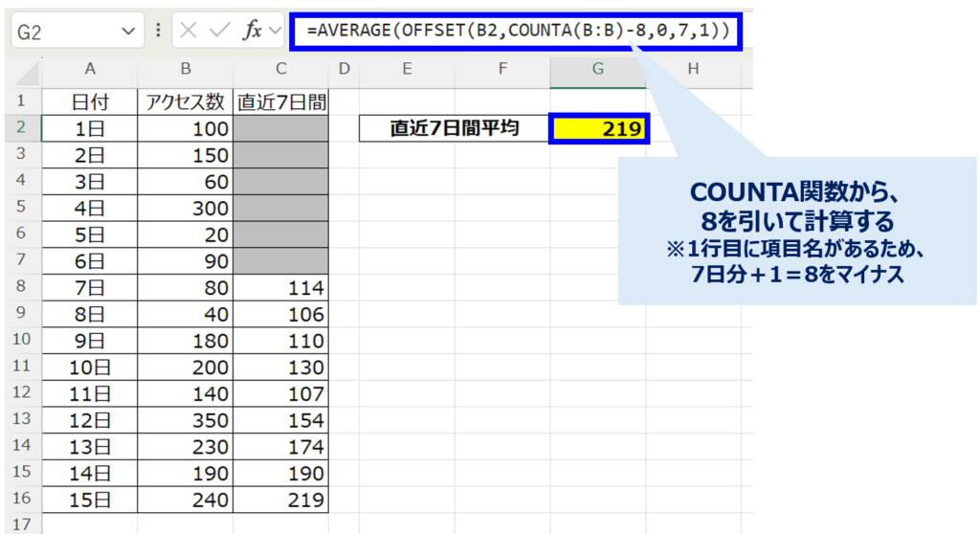
Task: Select column E header
Action: pos(407,69)
